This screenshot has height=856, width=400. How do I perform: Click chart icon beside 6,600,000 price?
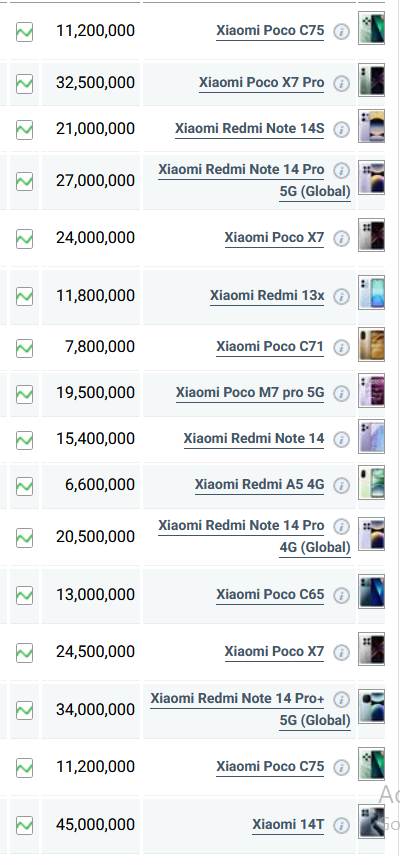pos(24,486)
